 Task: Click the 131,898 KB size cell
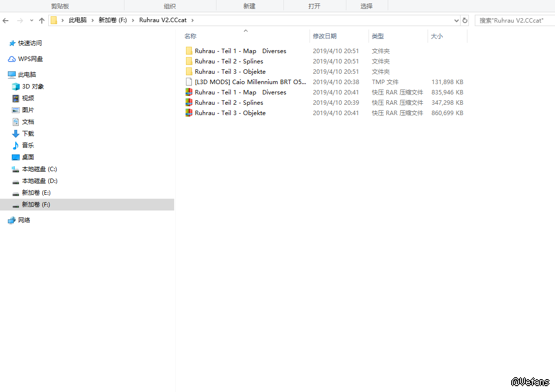447,82
